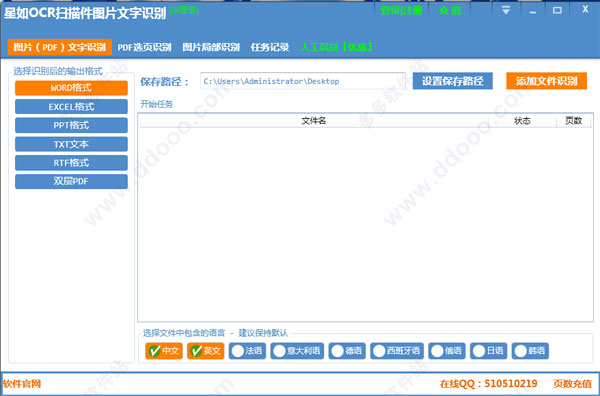Select 双层PDF output format
The height and width of the screenshot is (396, 600).
[x=71, y=182]
